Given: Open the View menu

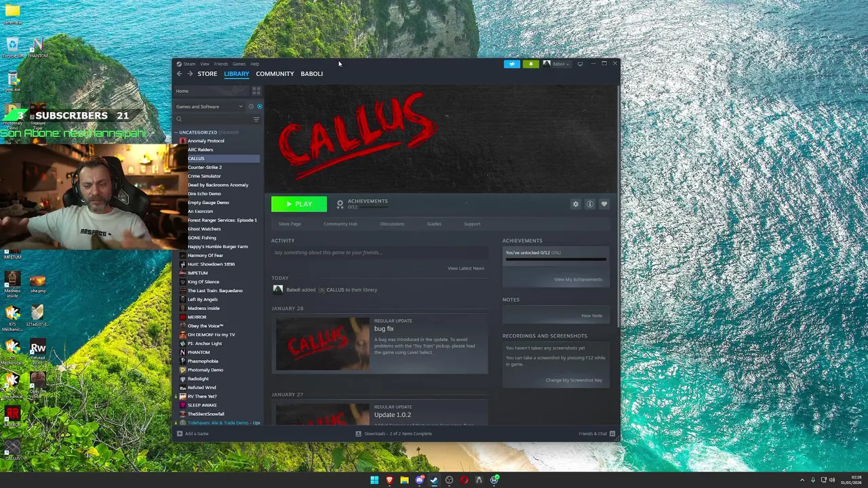Looking at the screenshot, I should coord(205,64).
